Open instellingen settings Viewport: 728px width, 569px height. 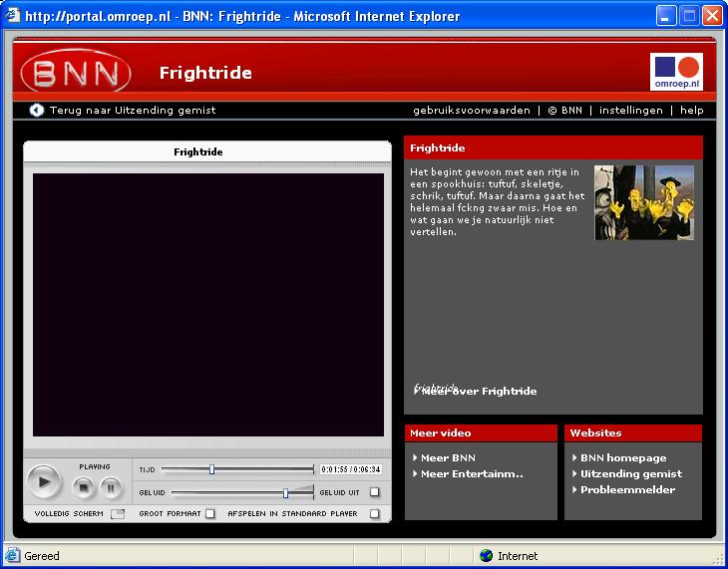[630, 110]
